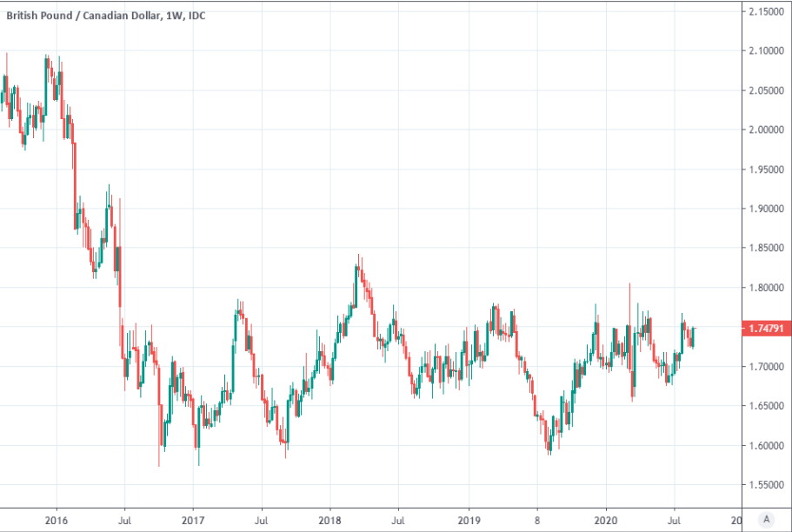Click the time axis label "8" after 2019
The width and height of the screenshot is (792, 532).
[536, 520]
